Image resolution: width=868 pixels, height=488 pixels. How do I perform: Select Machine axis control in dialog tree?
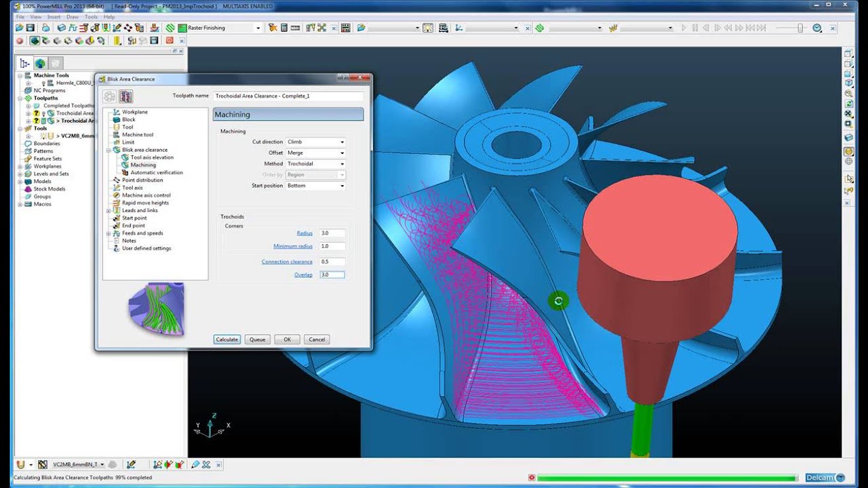tap(146, 195)
